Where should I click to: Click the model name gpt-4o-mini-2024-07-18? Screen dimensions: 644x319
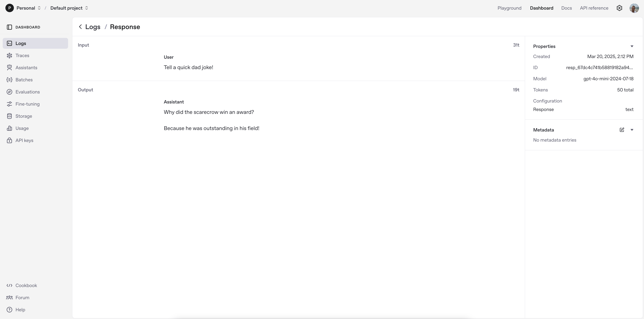click(x=608, y=79)
